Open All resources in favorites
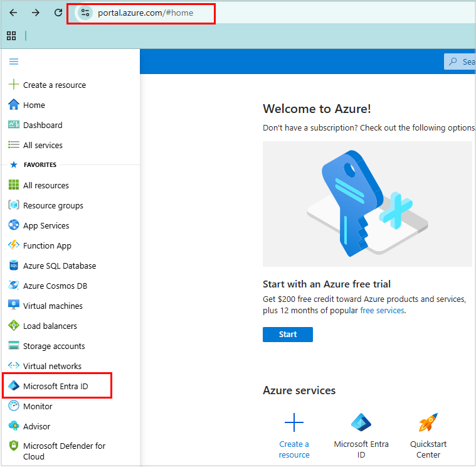The image size is (476, 467). 46,185
